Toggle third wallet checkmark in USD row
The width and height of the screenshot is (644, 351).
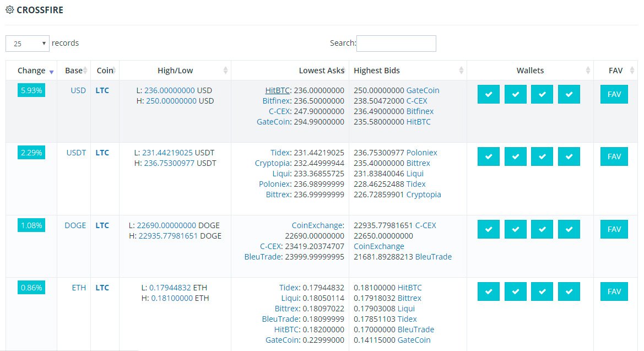542,94
